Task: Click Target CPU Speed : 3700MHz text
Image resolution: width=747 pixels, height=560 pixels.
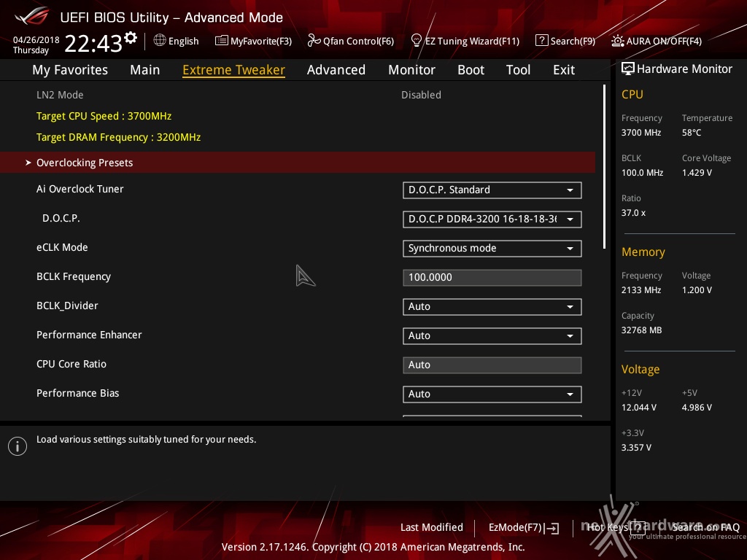Action: pos(104,116)
